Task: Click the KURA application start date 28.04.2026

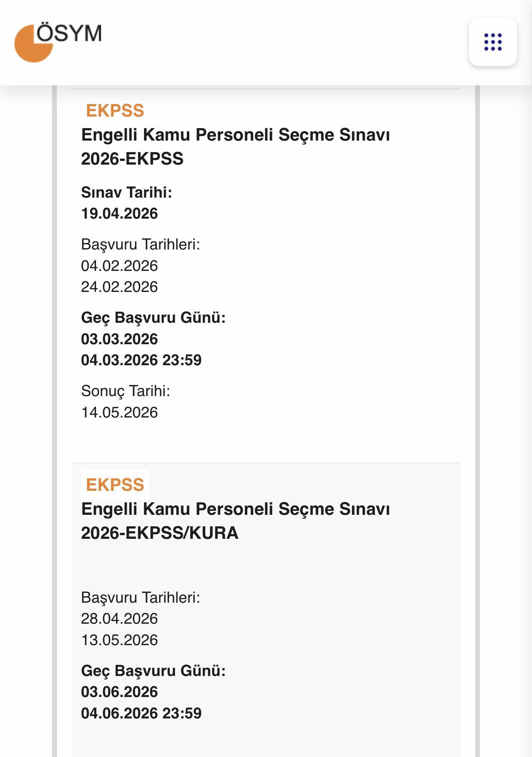Action: (x=120, y=619)
